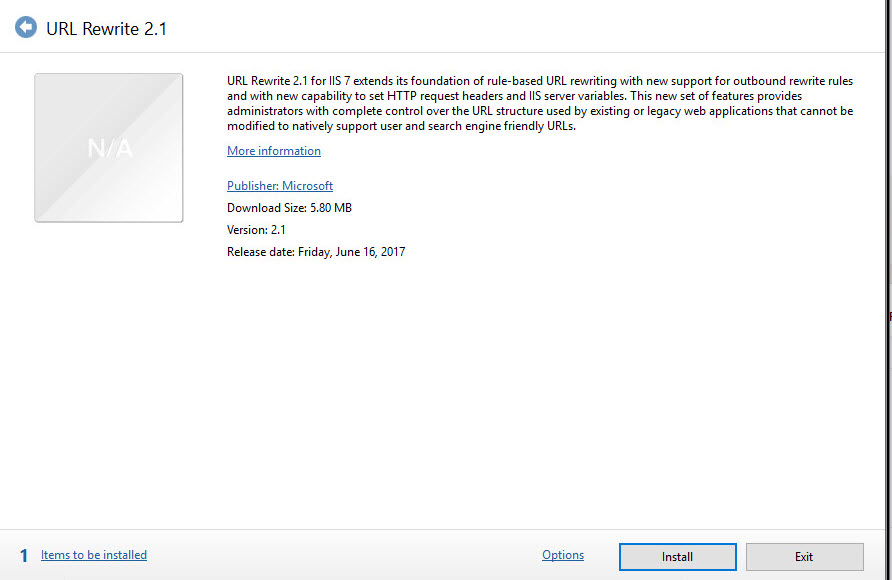The width and height of the screenshot is (892, 580).
Task: Click the install count number 1
Action: (x=24, y=556)
